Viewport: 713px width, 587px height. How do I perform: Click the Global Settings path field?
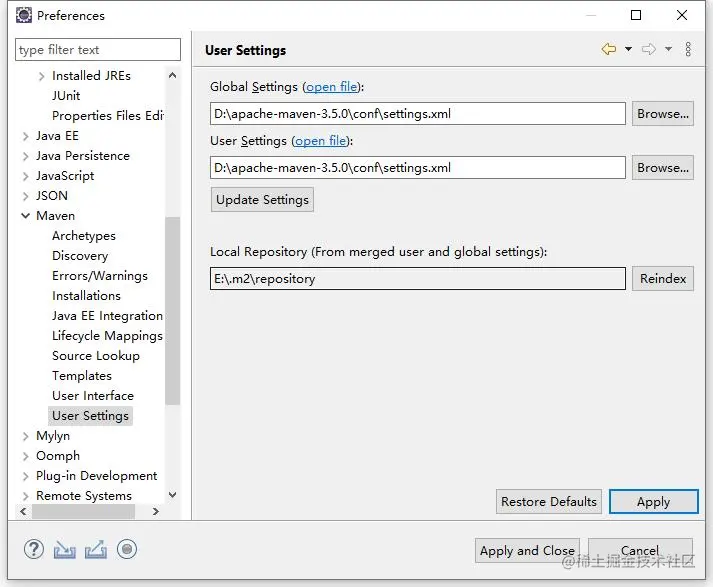417,113
